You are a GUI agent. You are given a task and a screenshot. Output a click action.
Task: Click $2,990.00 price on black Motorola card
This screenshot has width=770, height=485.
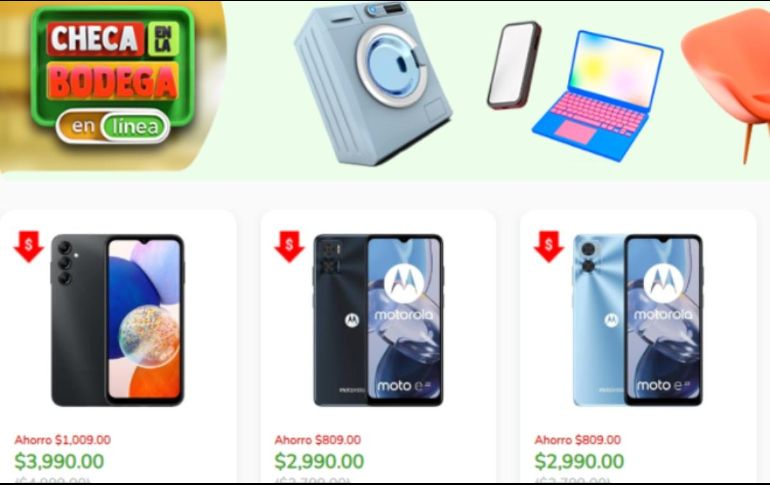point(319,461)
